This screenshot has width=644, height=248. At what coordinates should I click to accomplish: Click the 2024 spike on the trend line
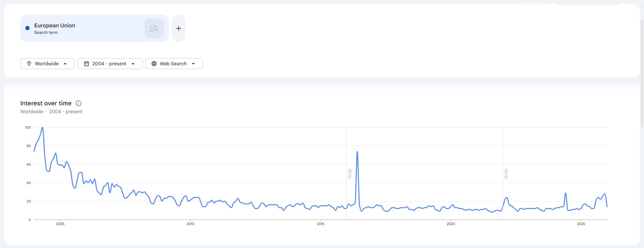[x=566, y=193]
